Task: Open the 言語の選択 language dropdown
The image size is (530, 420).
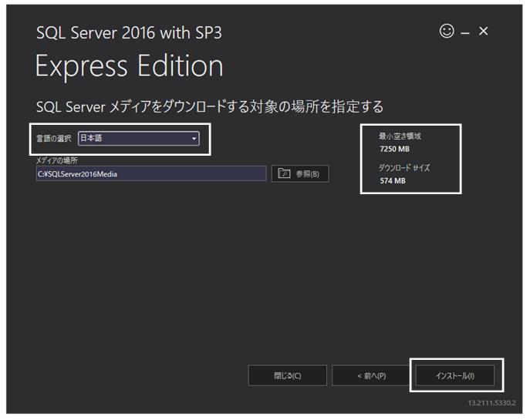Action: pyautogui.click(x=139, y=138)
